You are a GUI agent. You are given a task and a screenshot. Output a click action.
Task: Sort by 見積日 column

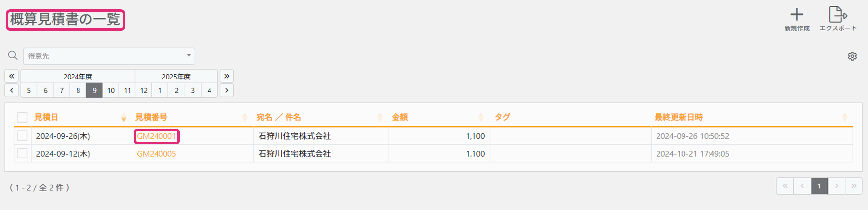coord(47,117)
